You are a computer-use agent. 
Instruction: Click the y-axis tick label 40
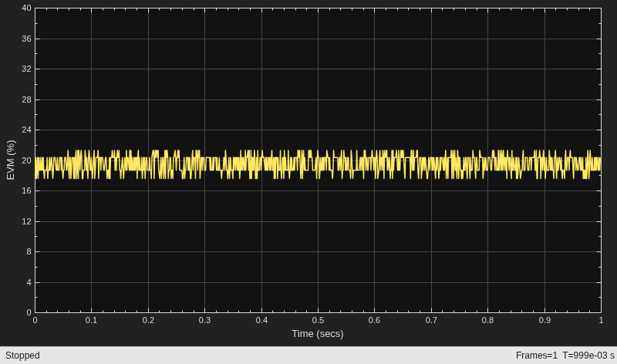[26, 8]
